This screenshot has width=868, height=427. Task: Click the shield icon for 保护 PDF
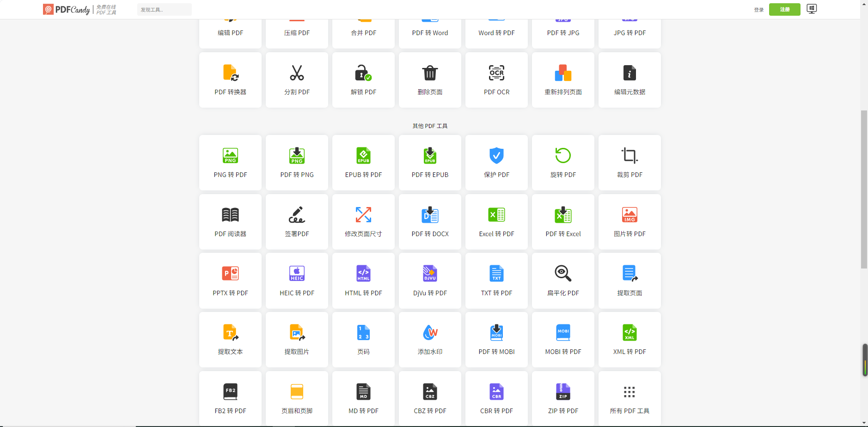click(496, 156)
